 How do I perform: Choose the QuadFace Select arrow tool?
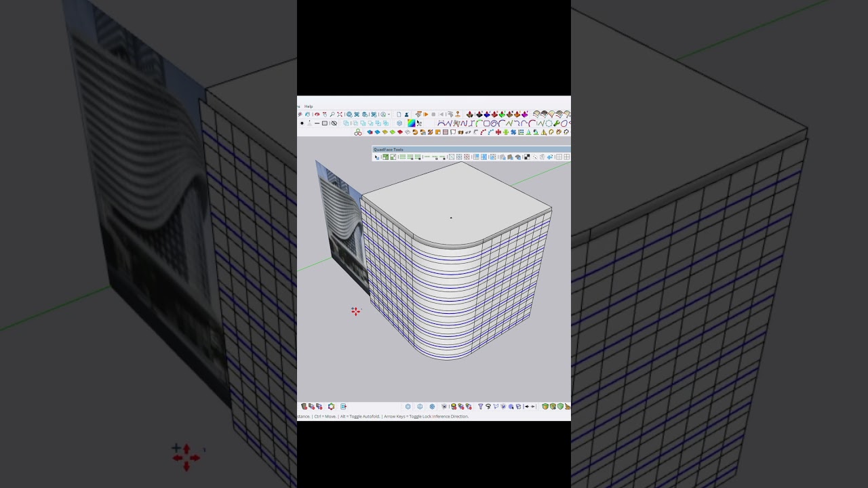tap(377, 157)
